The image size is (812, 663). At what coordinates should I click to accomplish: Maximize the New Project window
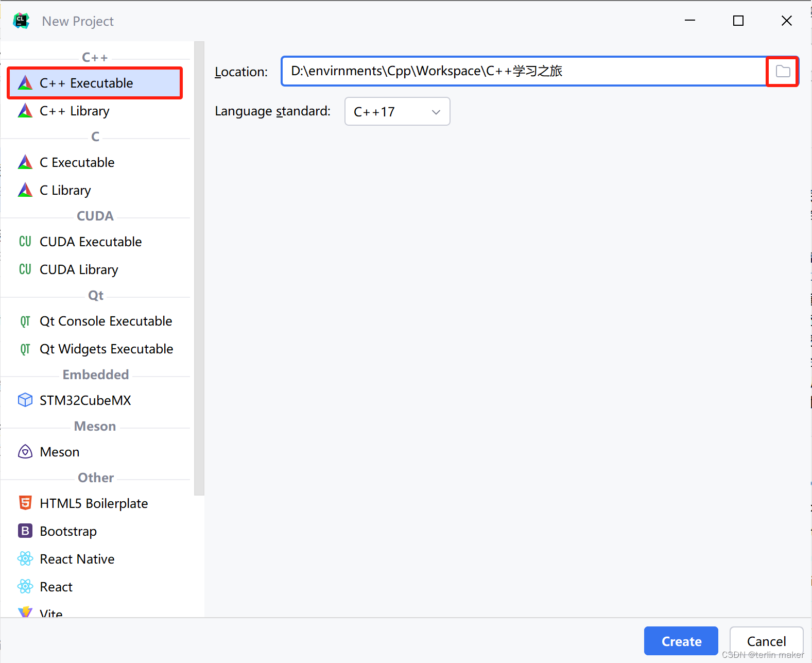(x=738, y=21)
